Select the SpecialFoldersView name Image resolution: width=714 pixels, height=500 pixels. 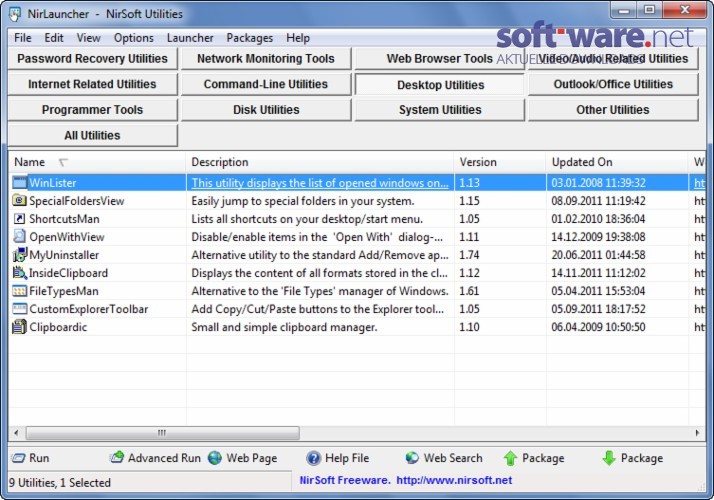tap(76, 201)
